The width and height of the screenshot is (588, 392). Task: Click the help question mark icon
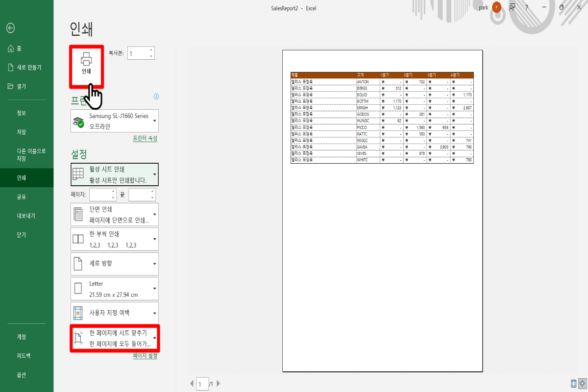(527, 7)
